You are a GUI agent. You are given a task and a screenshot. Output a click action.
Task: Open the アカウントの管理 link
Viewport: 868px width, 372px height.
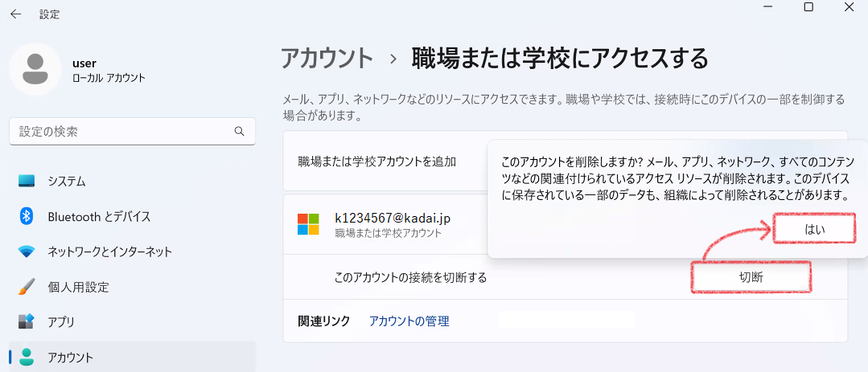pyautogui.click(x=409, y=321)
